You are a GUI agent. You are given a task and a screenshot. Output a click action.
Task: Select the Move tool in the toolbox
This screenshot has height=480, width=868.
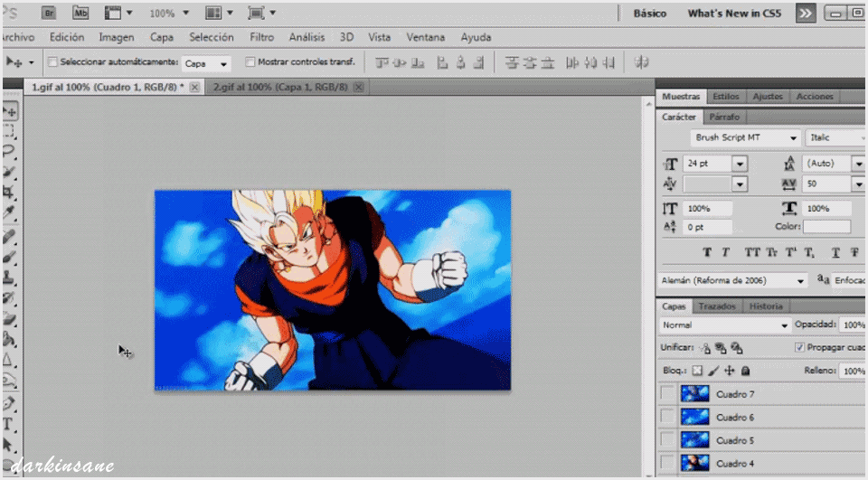coord(10,111)
